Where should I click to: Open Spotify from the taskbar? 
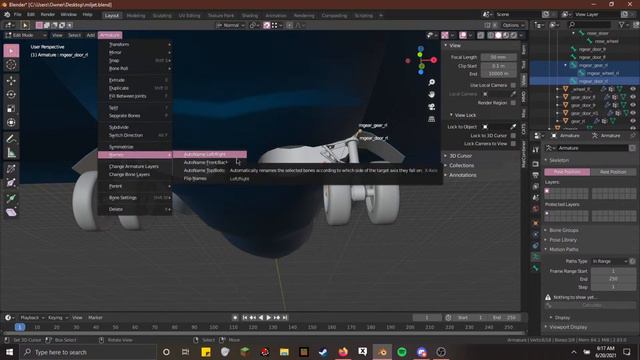point(402,352)
